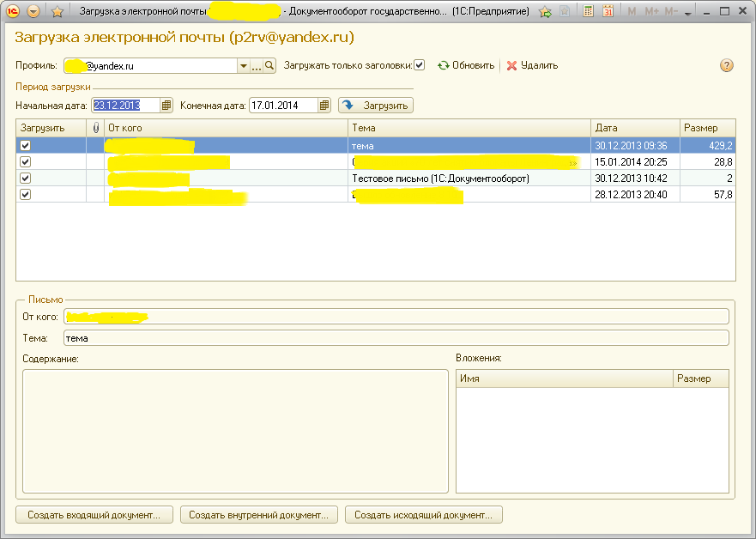Image resolution: width=756 pixels, height=539 pixels.
Task: Click the greyed history star icon
Action: (x=565, y=11)
